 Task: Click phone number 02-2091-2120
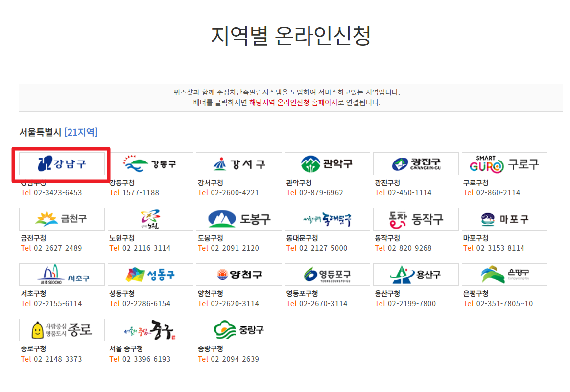235,248
